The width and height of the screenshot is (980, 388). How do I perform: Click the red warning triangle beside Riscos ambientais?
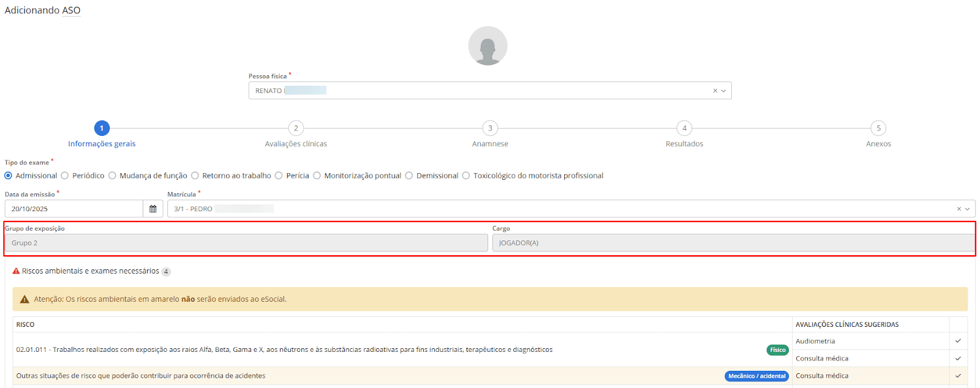click(x=17, y=271)
